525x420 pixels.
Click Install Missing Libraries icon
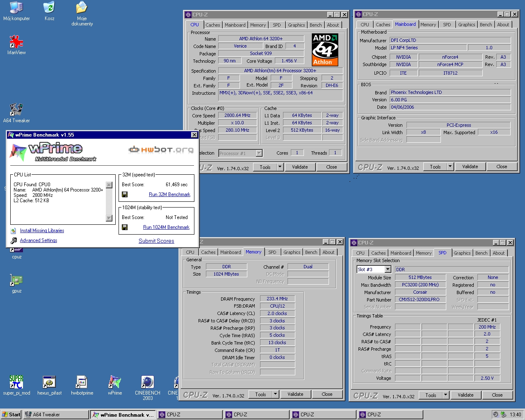(x=14, y=231)
